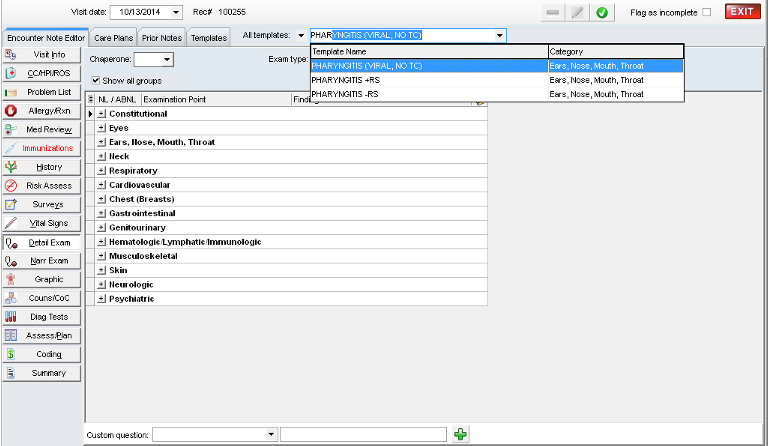Open the History section
This screenshot has height=446, width=768.
point(42,167)
